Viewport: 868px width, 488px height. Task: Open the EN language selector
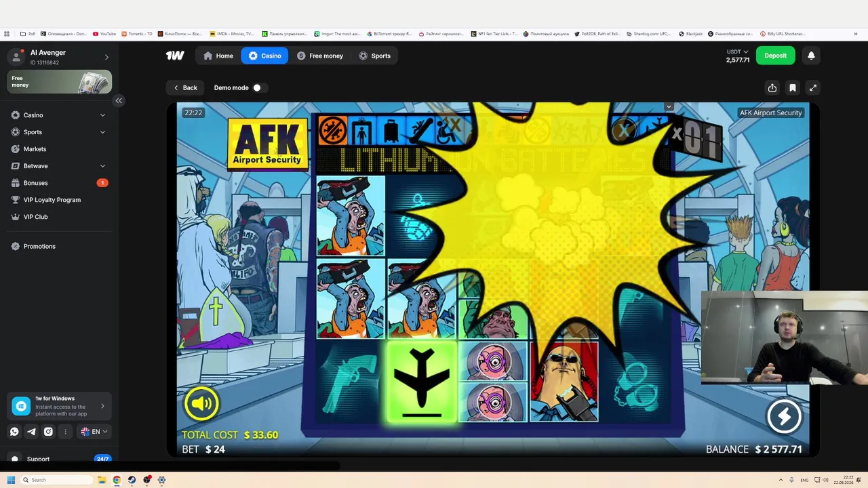94,431
